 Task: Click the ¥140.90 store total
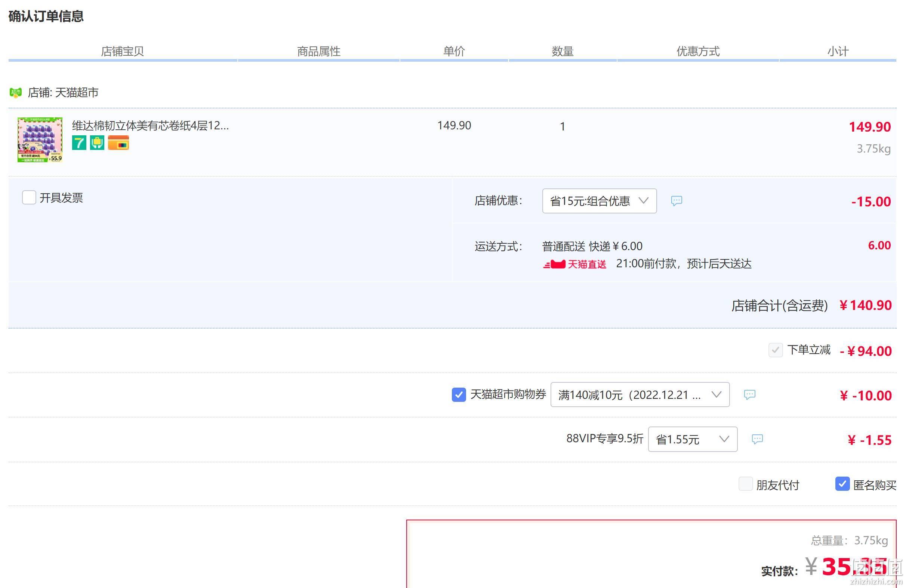point(865,305)
